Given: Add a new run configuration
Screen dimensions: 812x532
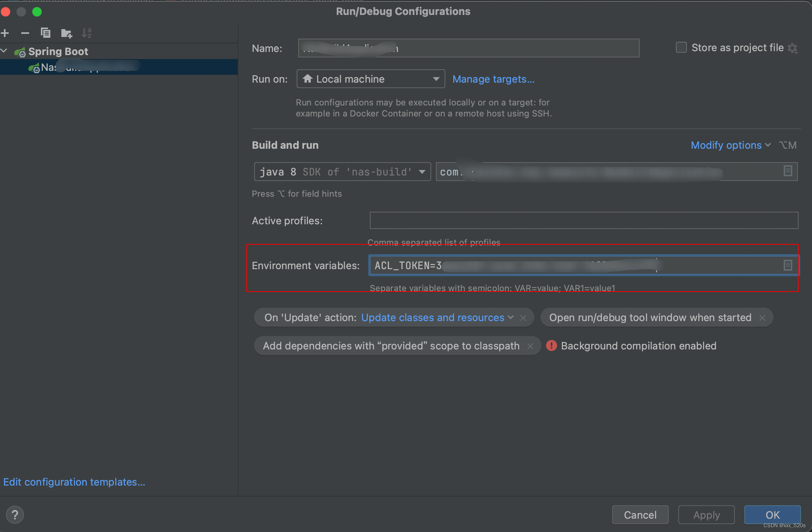Looking at the screenshot, I should 6,33.
